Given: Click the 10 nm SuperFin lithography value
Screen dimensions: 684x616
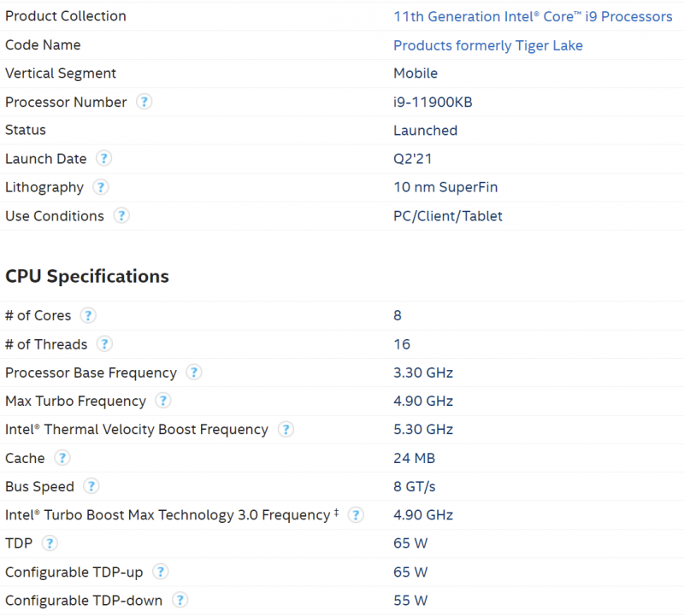Looking at the screenshot, I should [x=445, y=187].
